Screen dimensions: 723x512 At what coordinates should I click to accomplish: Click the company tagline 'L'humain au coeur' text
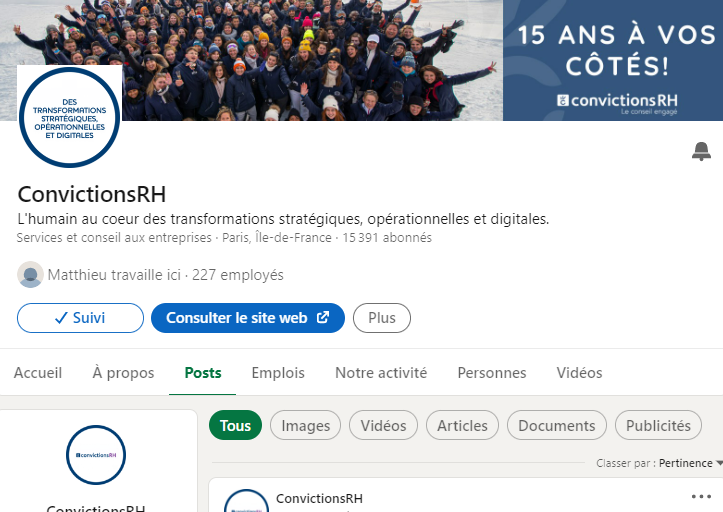click(x=283, y=219)
